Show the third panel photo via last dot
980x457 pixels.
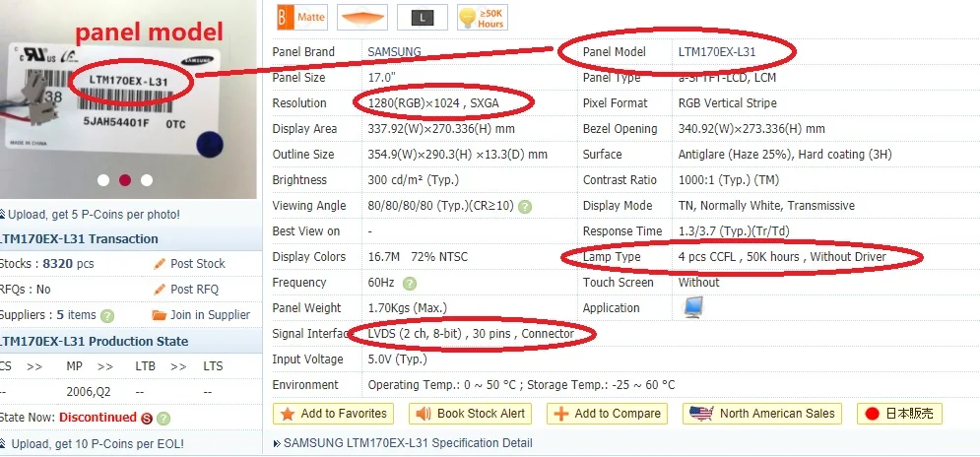[147, 180]
